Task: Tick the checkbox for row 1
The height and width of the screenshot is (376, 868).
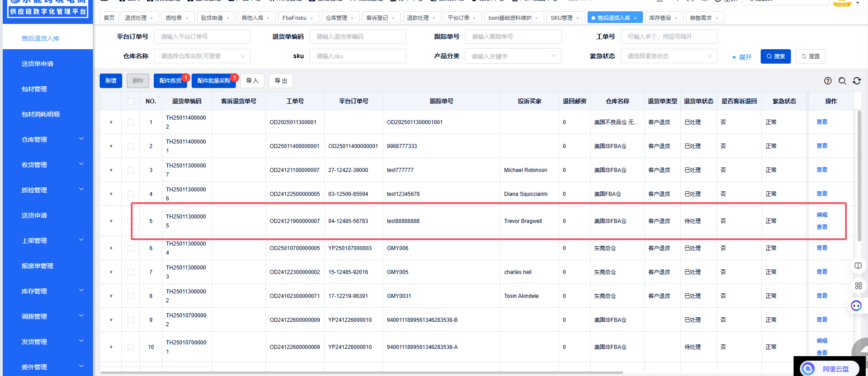Action: tap(131, 122)
